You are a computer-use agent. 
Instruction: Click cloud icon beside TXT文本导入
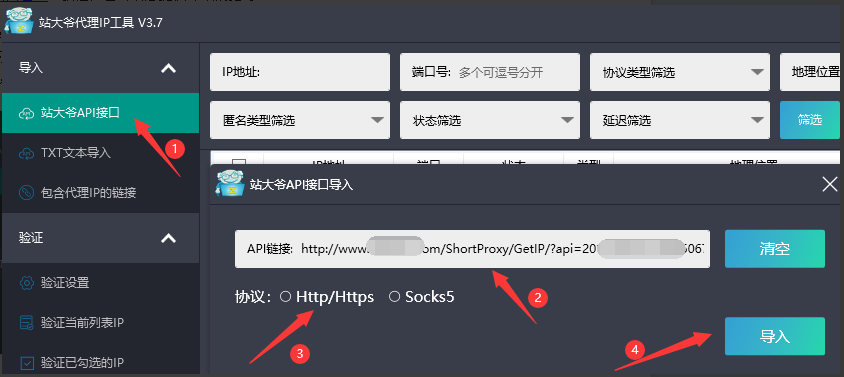point(26,153)
